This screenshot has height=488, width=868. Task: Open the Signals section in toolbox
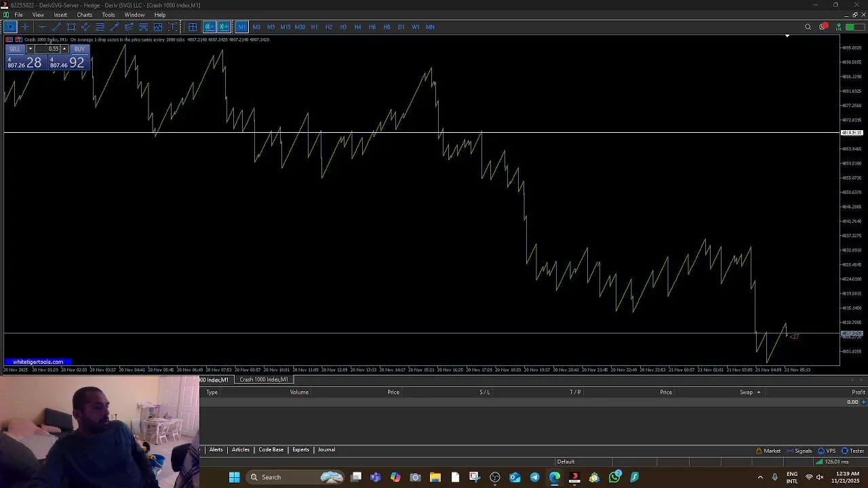(799, 451)
